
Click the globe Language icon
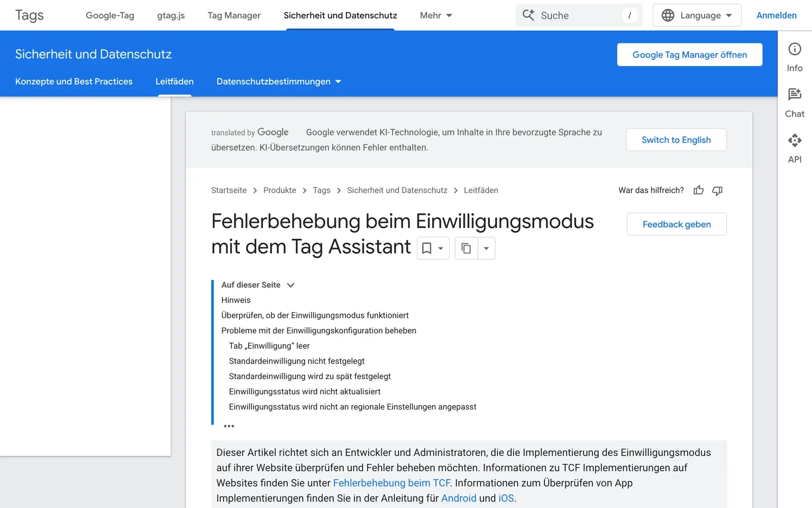tap(668, 15)
